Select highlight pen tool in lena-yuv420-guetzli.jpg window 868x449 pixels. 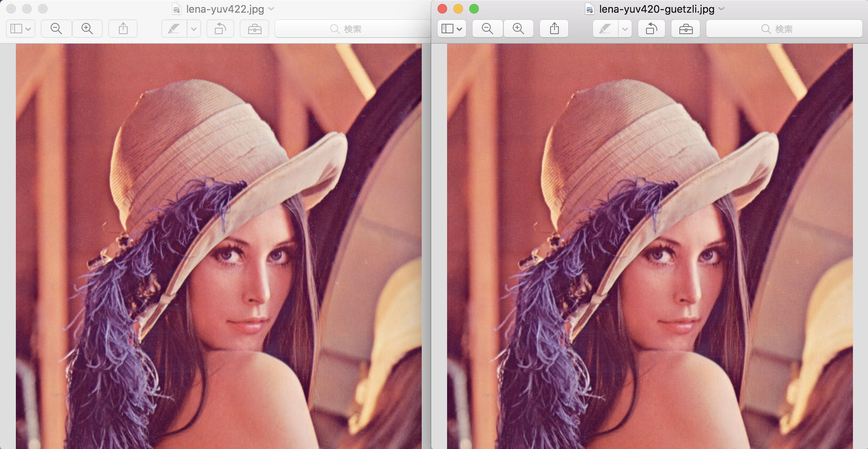coord(606,29)
